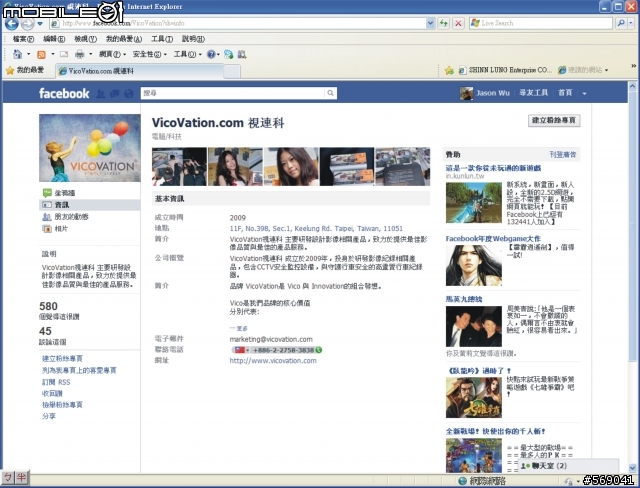Click 首頁 home link in Facebook bar
This screenshot has width=640, height=488.
coord(565,93)
